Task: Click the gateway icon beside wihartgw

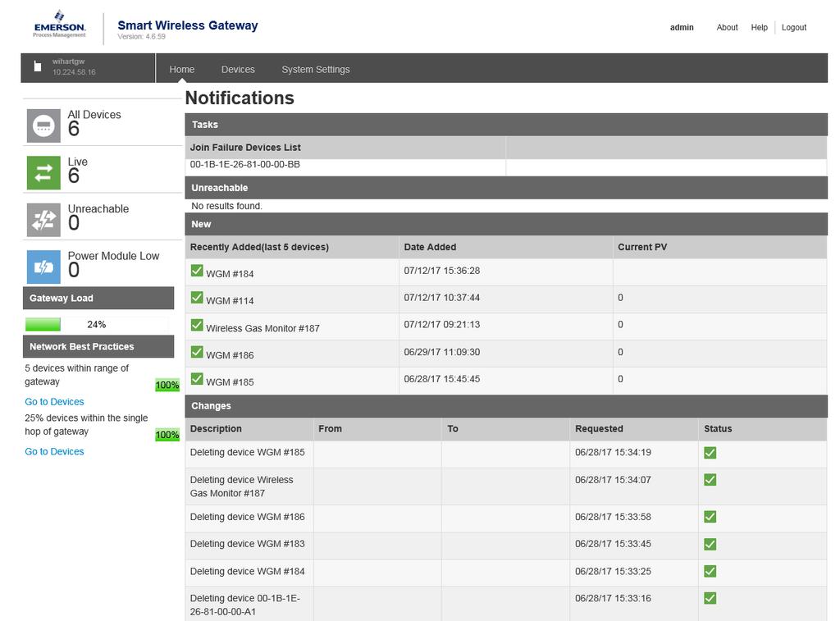Action: click(x=38, y=66)
